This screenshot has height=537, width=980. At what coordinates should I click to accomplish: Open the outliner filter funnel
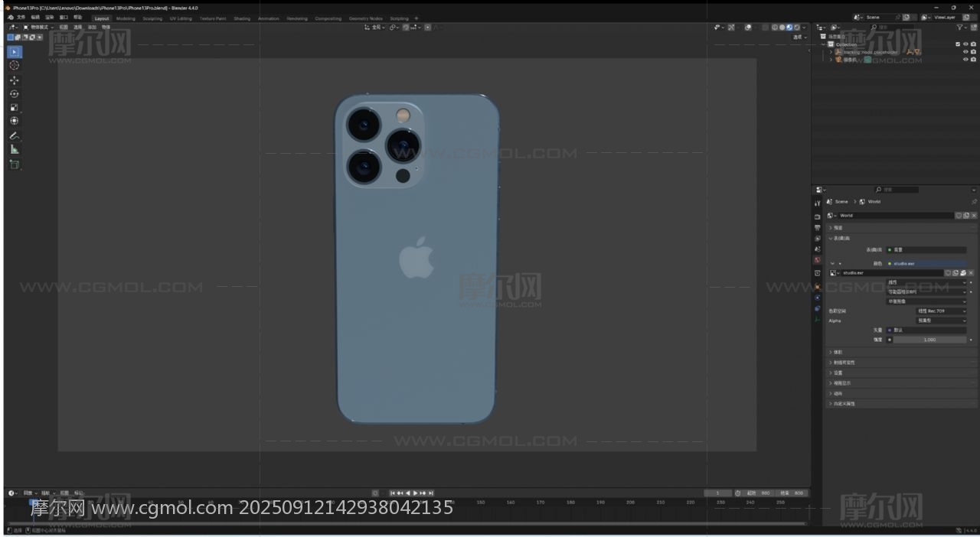pyautogui.click(x=960, y=28)
